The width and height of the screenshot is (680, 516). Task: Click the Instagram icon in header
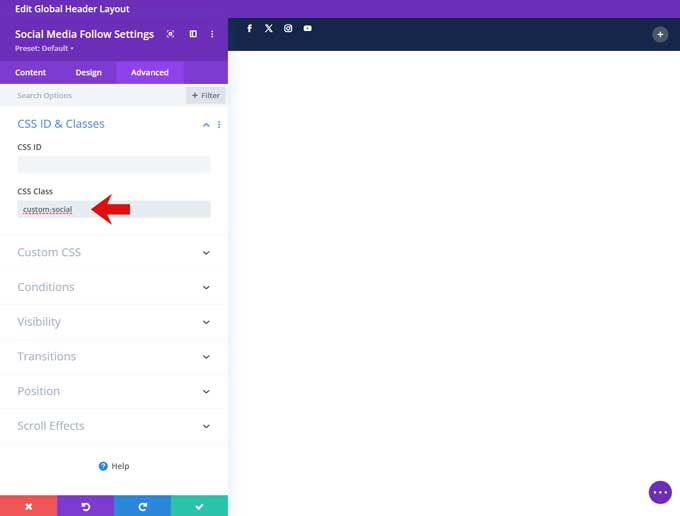pyautogui.click(x=288, y=29)
